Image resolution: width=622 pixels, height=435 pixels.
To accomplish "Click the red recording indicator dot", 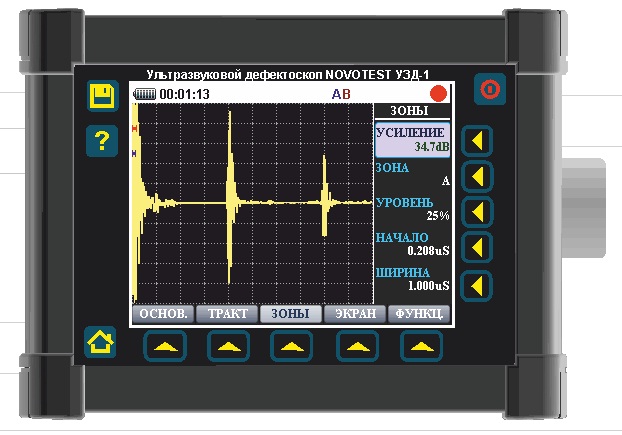I will tap(438, 94).
